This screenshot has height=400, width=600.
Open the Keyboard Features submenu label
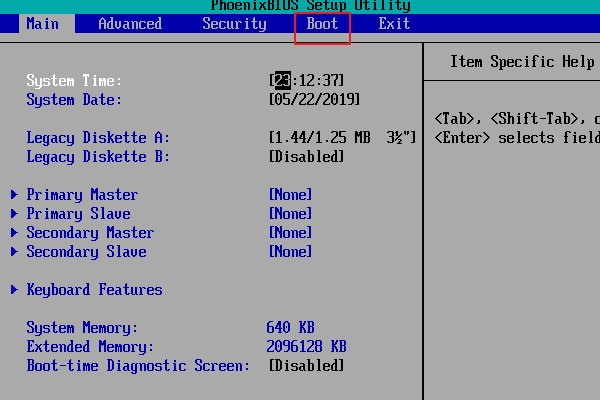95,289
